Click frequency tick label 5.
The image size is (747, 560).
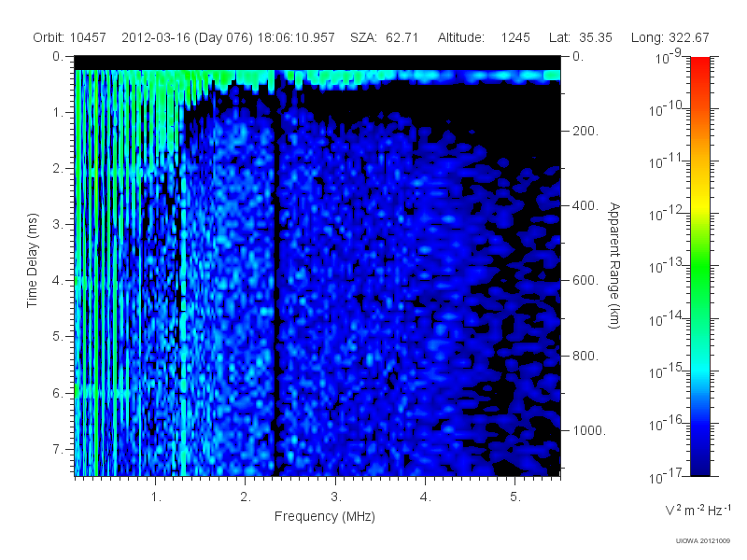(515, 497)
